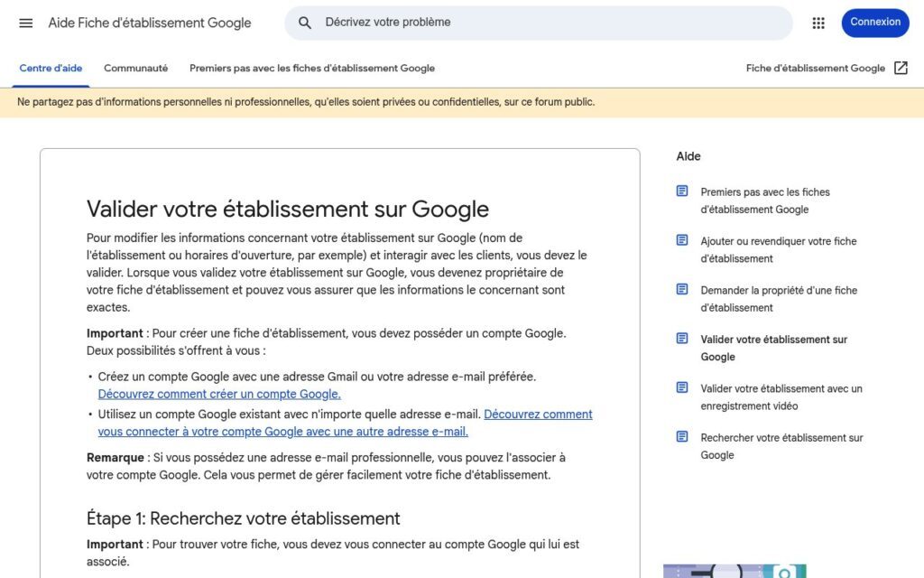Open Découvrez comment créer un compte Google link
The width and height of the screenshot is (924, 578).
(219, 394)
